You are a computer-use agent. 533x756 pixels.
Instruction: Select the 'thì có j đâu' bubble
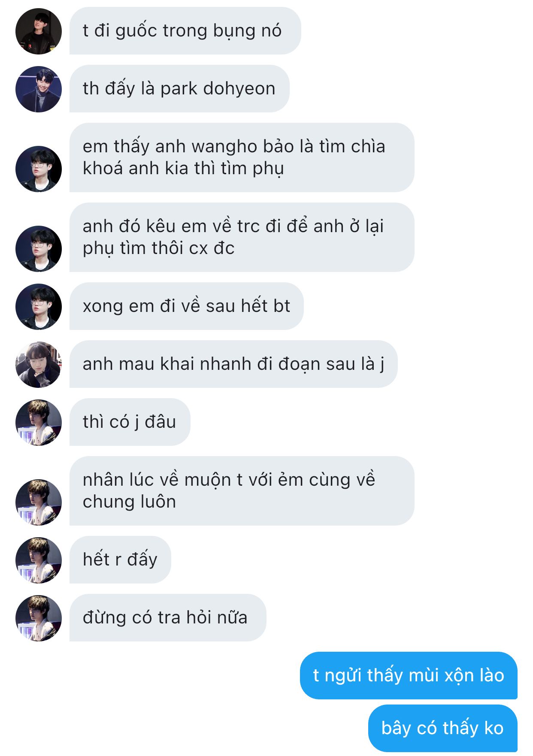point(130,422)
